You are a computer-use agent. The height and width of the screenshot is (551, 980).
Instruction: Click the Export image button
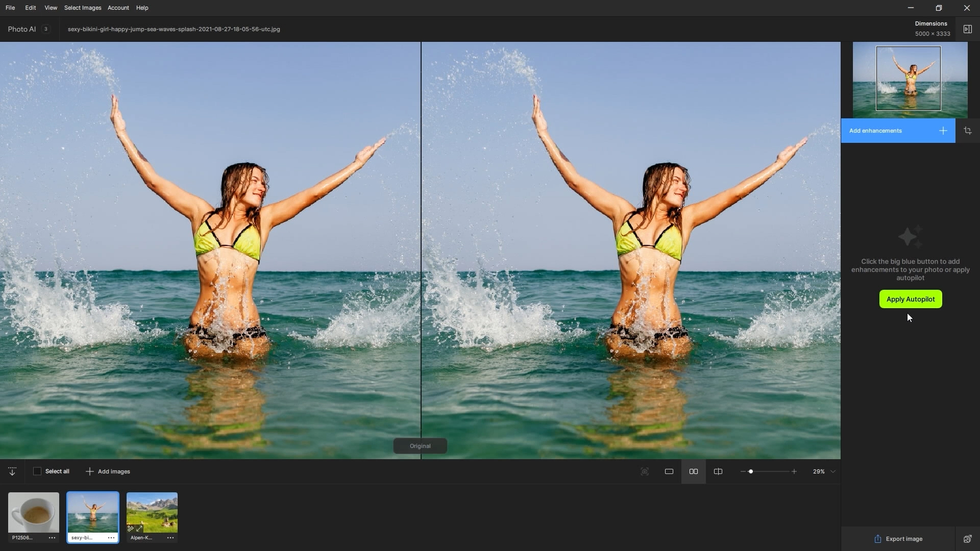point(898,539)
